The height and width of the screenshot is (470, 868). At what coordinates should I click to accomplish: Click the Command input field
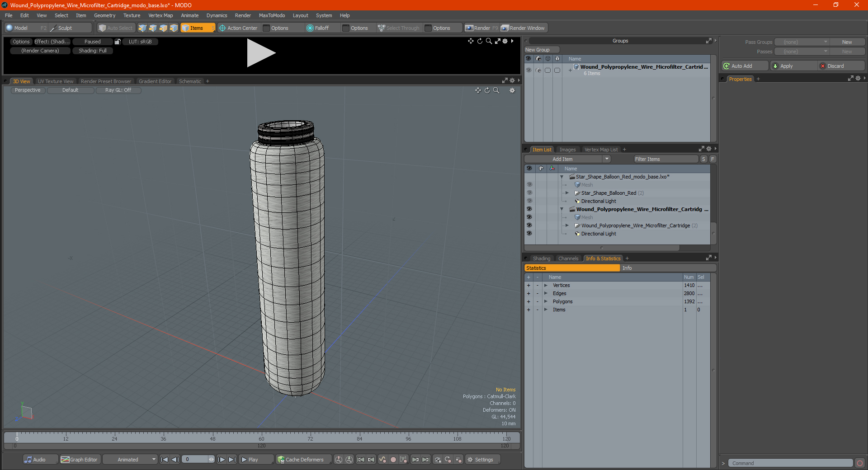pos(790,463)
